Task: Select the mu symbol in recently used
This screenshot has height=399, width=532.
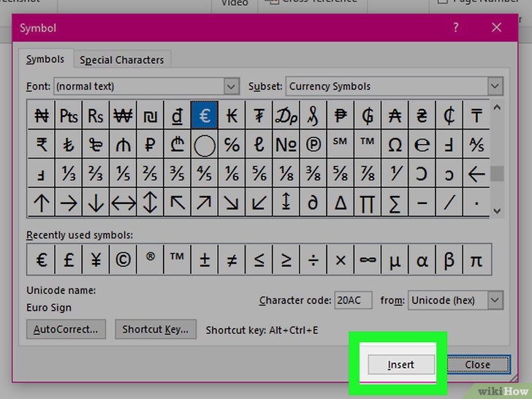Action: (395, 259)
